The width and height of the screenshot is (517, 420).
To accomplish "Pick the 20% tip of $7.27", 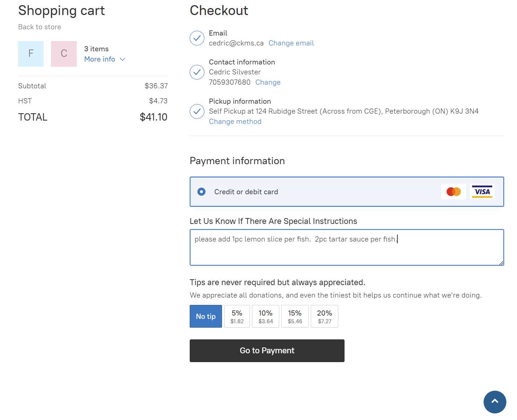I will (324, 316).
